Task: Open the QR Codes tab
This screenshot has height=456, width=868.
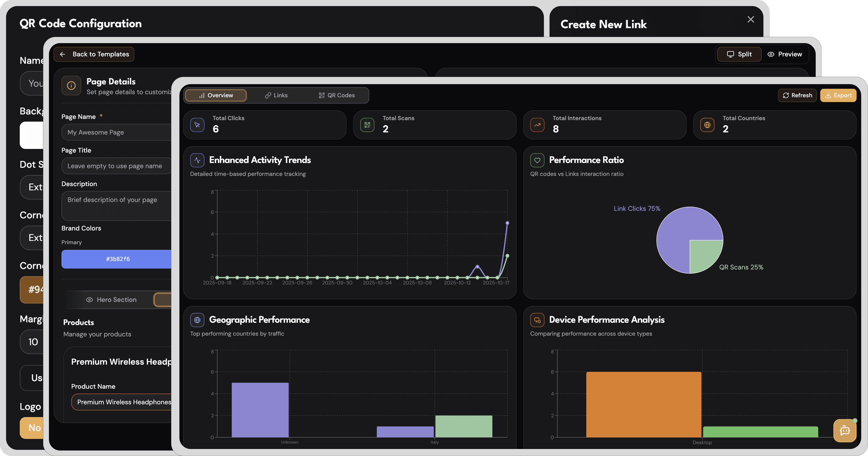Action: [x=337, y=95]
